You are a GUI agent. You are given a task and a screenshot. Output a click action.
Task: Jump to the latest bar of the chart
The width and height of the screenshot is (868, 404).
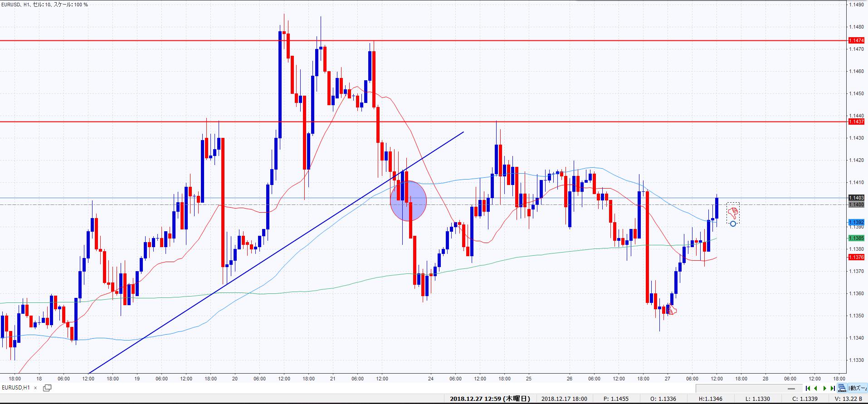pyautogui.click(x=833, y=388)
